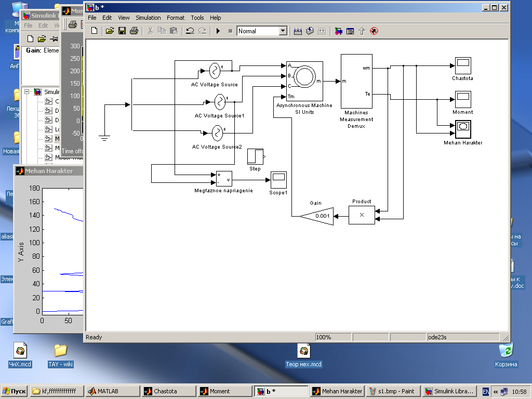Select the AC Voltage Source1 block
Viewport: 532px width, 399px height.
(x=220, y=101)
